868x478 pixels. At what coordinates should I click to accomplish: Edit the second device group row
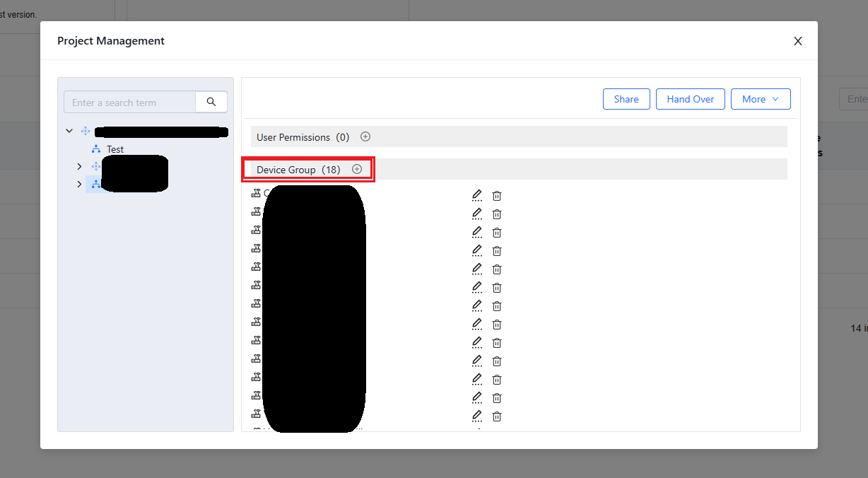[x=477, y=214]
